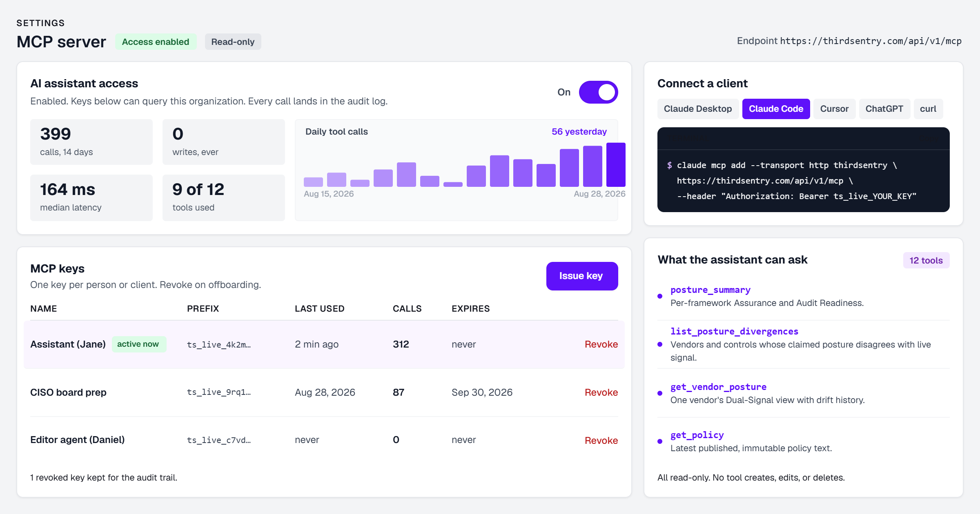Click the Read-only badge

coord(233,42)
